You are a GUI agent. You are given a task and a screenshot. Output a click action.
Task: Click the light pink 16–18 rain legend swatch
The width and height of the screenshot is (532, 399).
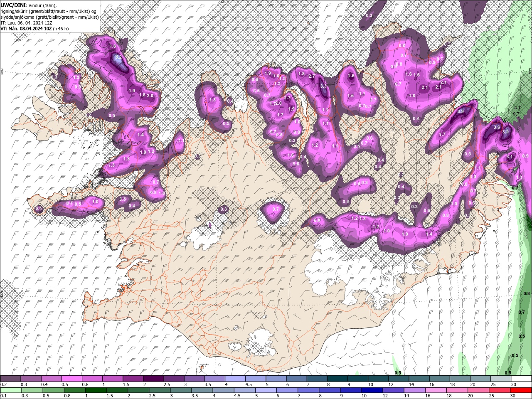[436, 390]
